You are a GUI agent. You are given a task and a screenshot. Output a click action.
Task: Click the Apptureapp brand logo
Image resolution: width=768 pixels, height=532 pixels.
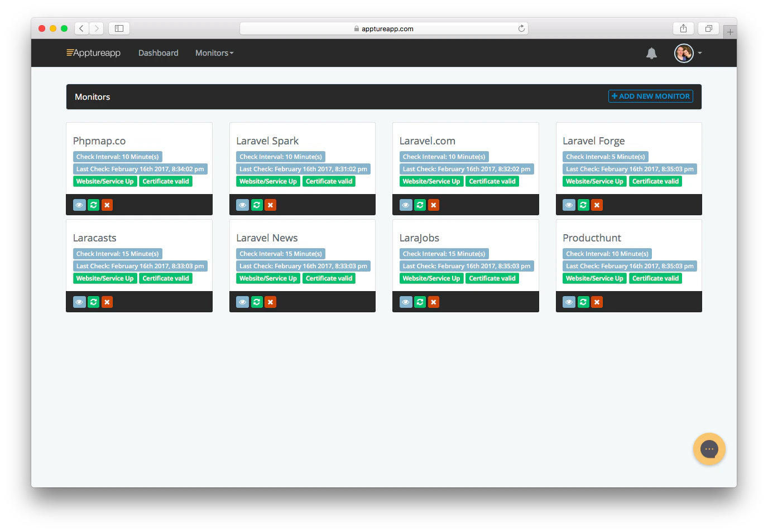(93, 53)
